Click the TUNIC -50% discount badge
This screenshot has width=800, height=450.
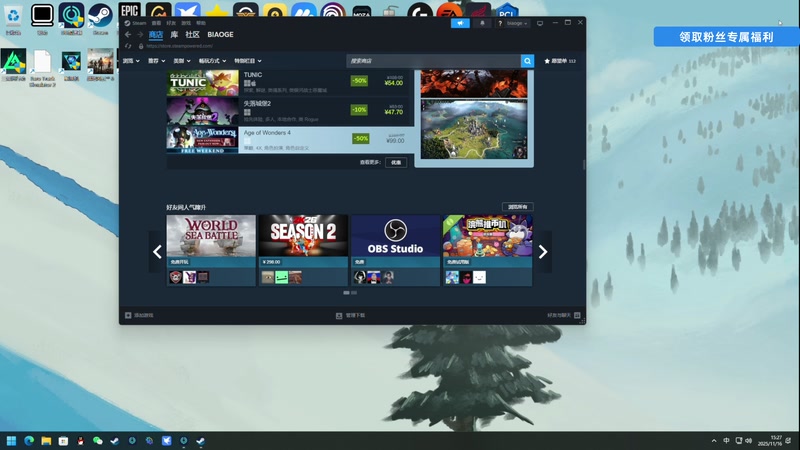click(359, 81)
